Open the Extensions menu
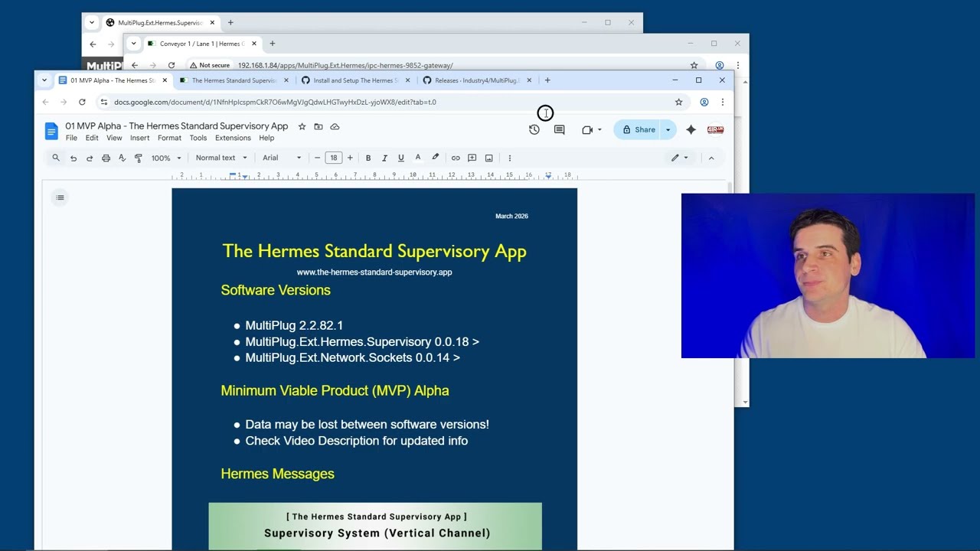 point(233,138)
